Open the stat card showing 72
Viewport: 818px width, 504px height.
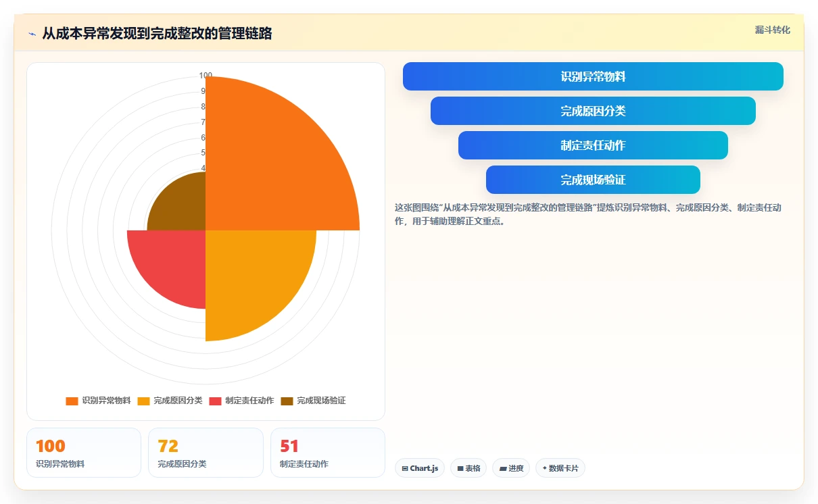(x=206, y=453)
